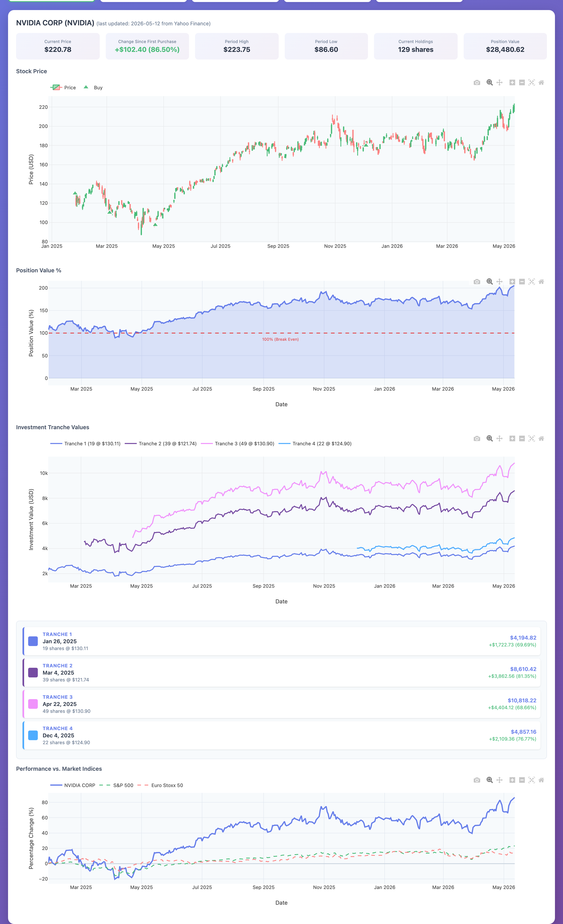Select the Tranche 2 Mar 4, 2025 row

(x=281, y=673)
